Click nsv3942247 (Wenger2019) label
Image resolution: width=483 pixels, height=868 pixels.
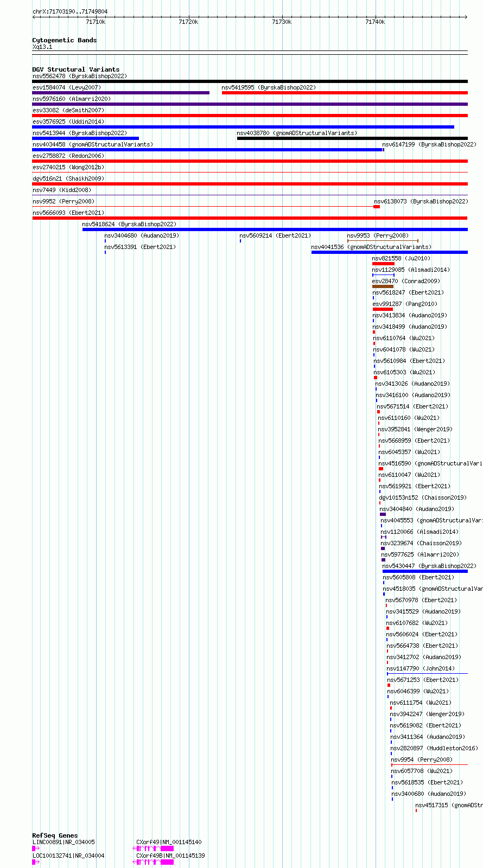427,714
